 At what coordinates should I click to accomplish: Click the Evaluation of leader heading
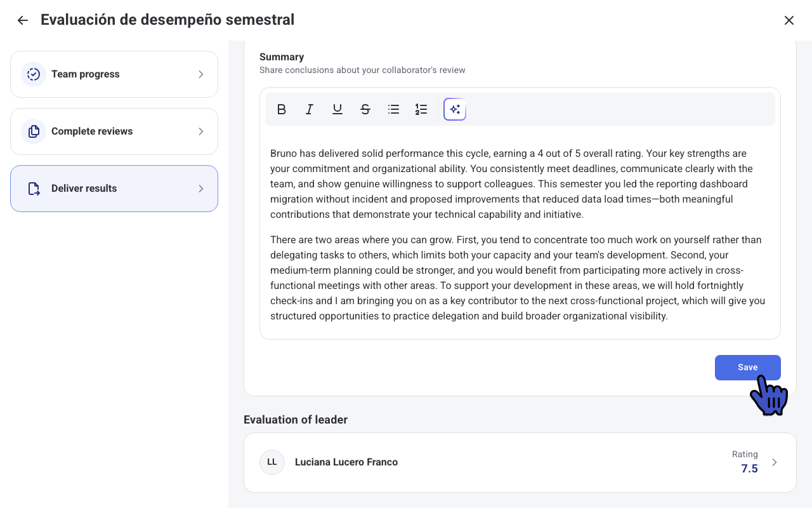[x=296, y=420]
